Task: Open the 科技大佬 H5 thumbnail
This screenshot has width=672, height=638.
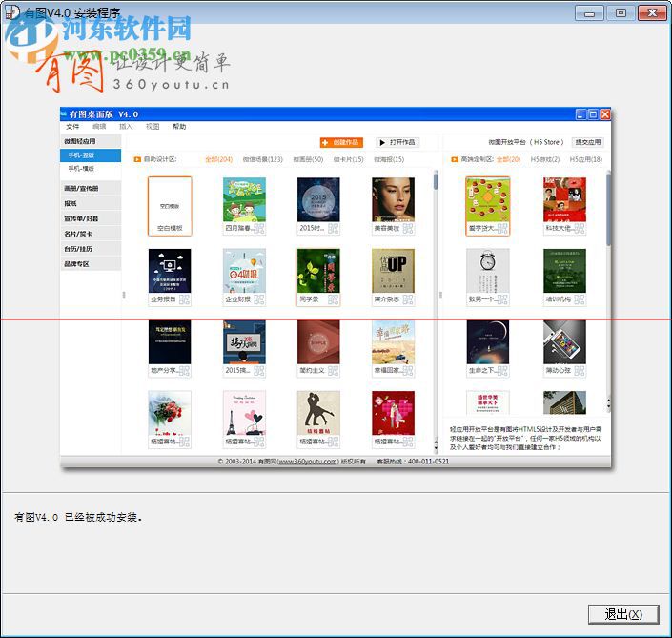Action: pos(564,200)
